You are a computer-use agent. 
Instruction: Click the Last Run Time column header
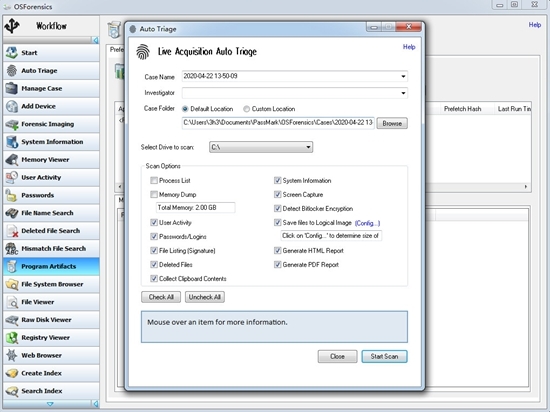514,109
